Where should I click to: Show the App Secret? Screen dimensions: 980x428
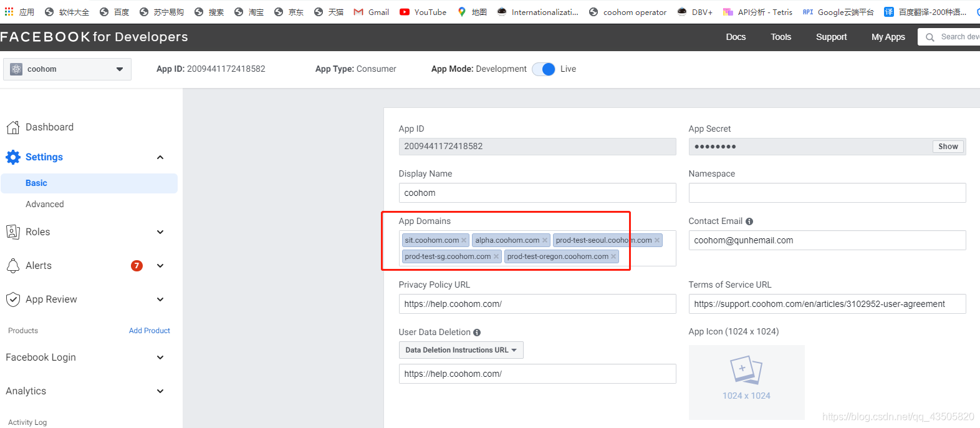(948, 147)
